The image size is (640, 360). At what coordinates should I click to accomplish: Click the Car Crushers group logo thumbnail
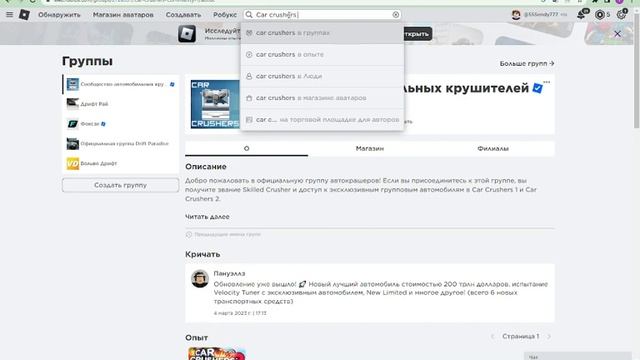click(215, 104)
